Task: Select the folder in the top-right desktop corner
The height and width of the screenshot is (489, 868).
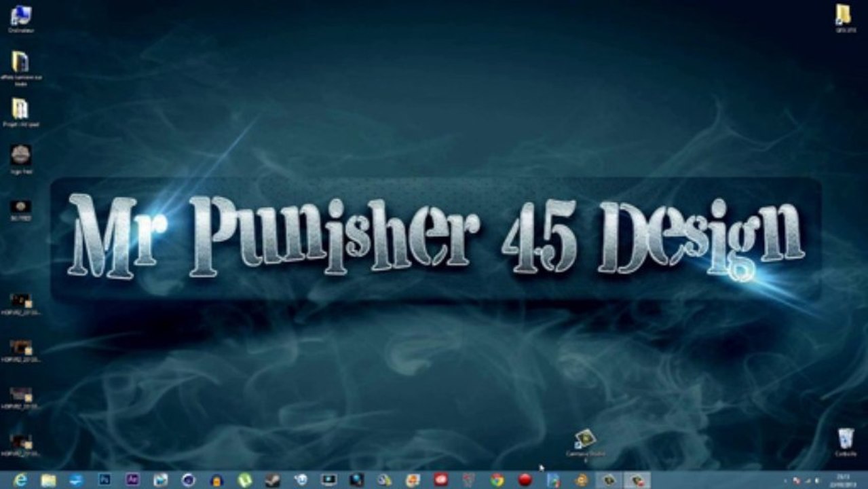Action: pyautogui.click(x=844, y=18)
